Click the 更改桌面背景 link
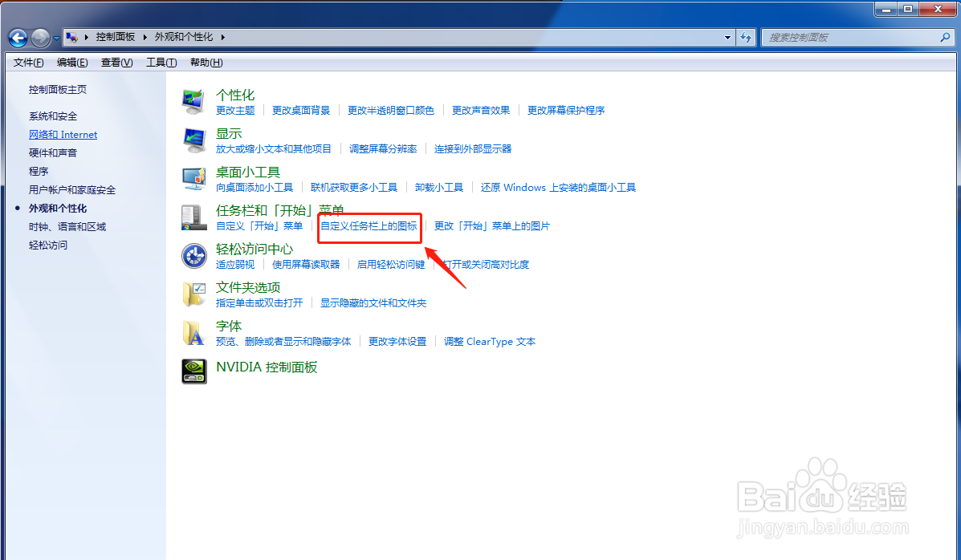This screenshot has height=560, width=961. coord(300,110)
